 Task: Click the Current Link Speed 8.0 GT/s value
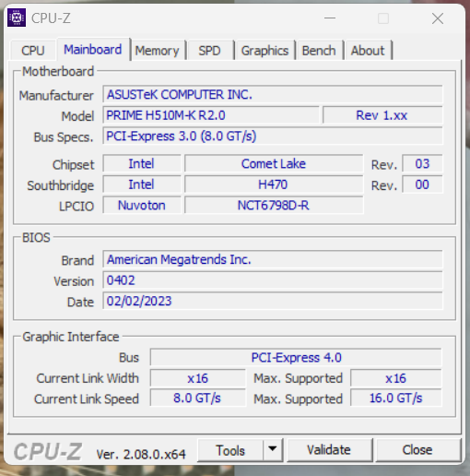[198, 399]
